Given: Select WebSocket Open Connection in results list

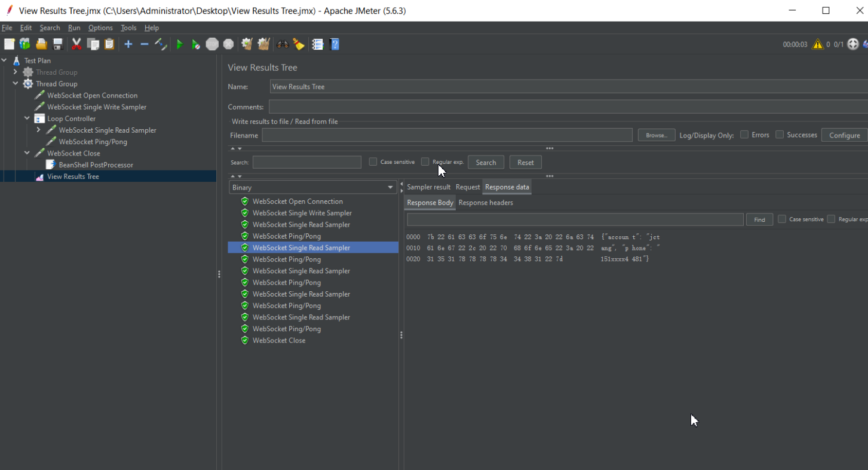Looking at the screenshot, I should pyautogui.click(x=297, y=202).
